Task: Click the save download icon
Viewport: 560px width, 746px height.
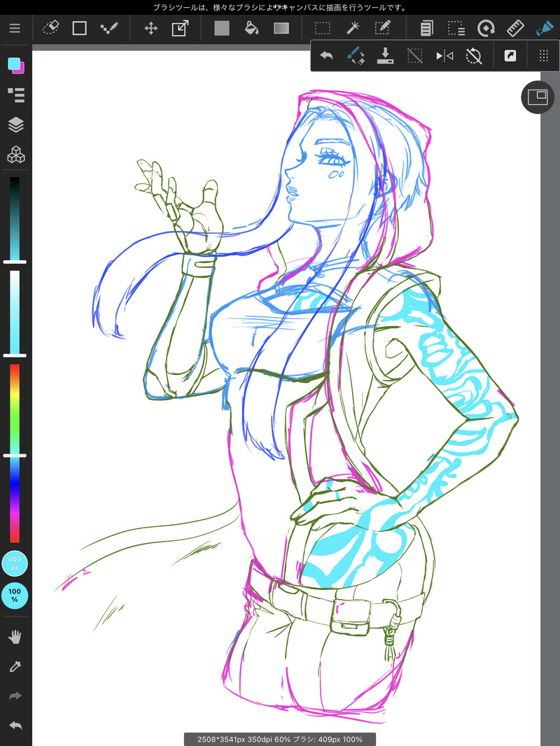Action: coord(385,56)
